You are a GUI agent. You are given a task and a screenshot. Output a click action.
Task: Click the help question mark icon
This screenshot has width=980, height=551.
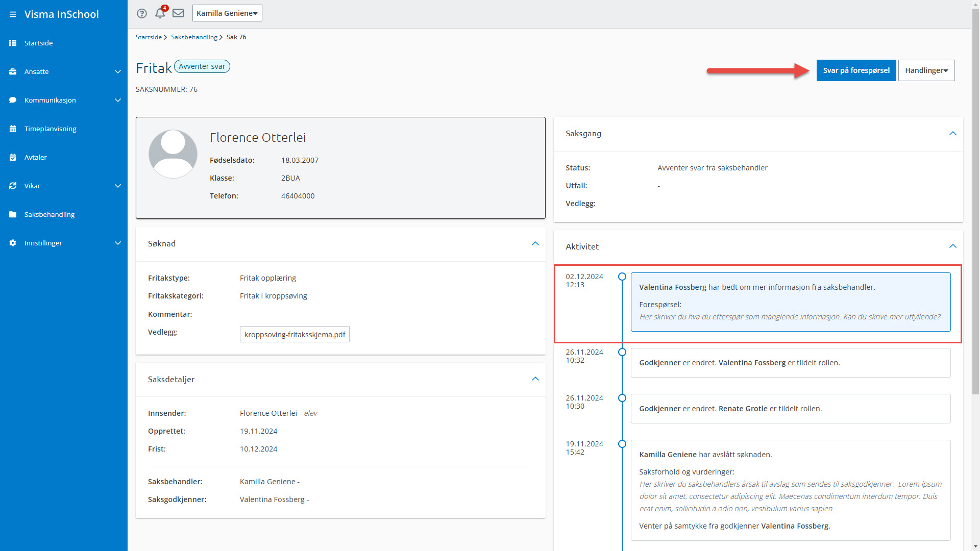[142, 13]
